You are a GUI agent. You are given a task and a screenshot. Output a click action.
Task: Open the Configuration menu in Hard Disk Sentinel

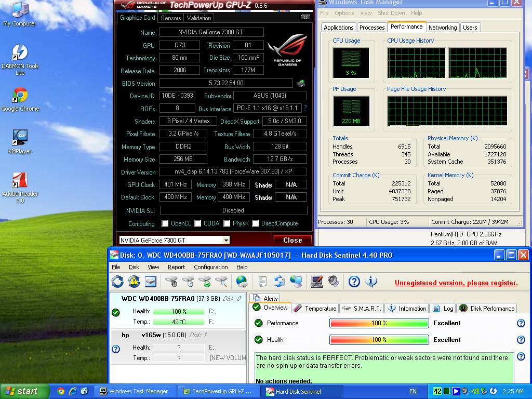[x=210, y=267]
